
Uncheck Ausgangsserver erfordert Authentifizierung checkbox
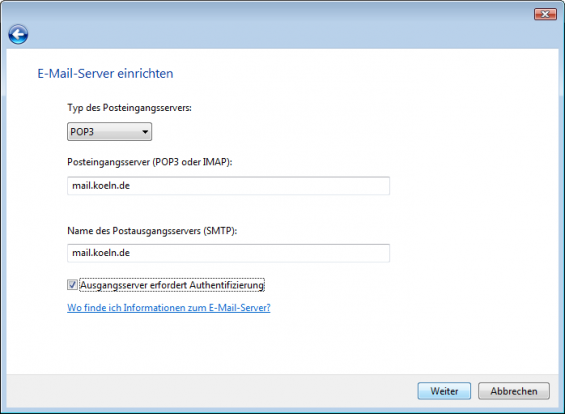coord(72,285)
